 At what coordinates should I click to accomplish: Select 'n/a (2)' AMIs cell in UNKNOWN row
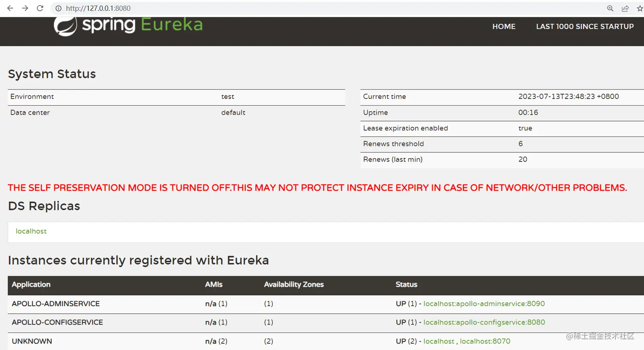pyautogui.click(x=216, y=341)
